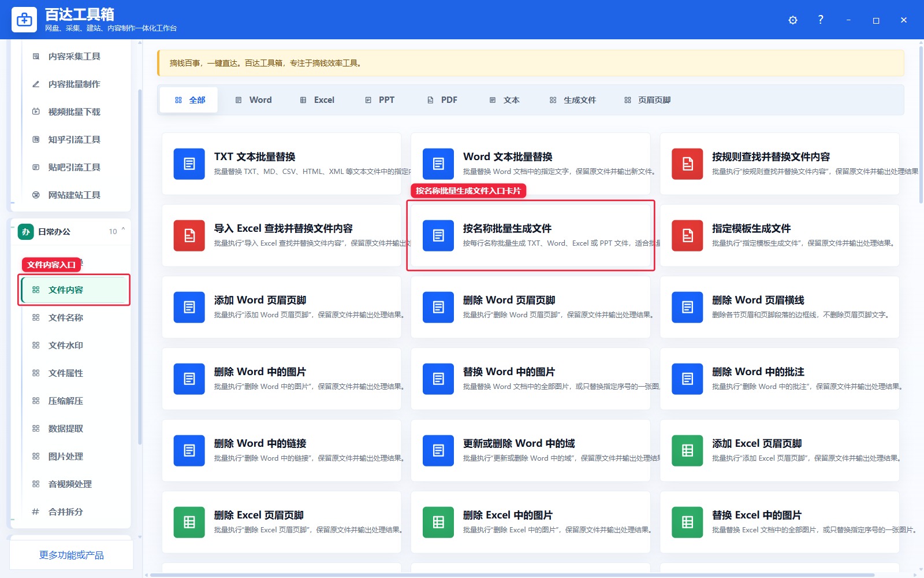Click the 日常办公 green badge icon
The width and height of the screenshot is (924, 578).
[x=25, y=232]
